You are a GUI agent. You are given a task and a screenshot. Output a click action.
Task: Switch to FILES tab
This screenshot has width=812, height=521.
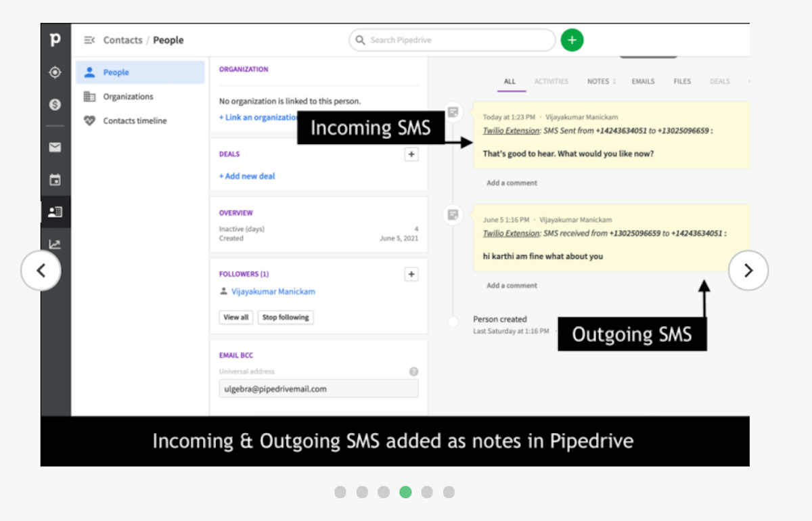tap(682, 81)
